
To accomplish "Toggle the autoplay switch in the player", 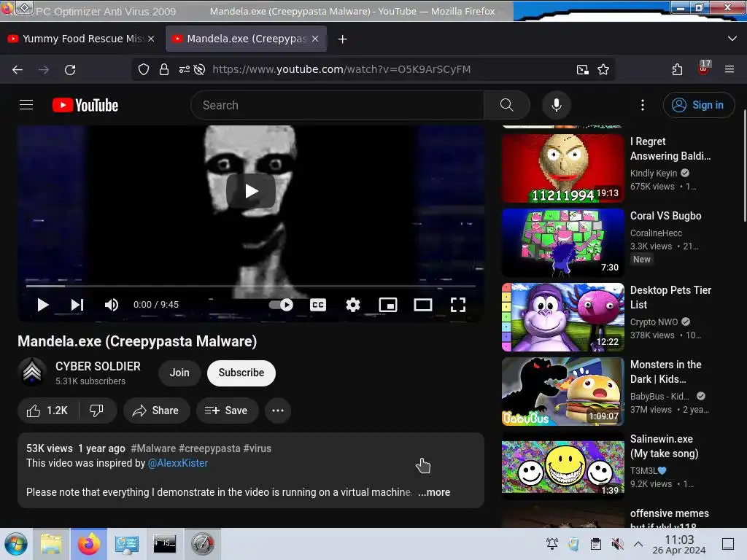I will pos(281,305).
